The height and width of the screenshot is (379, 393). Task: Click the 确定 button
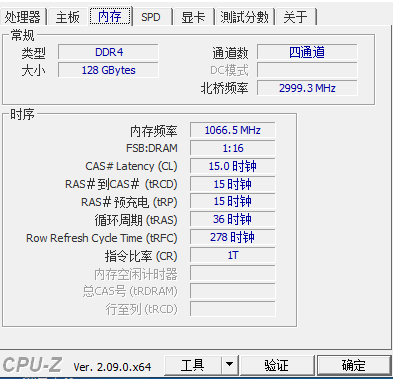point(354,365)
